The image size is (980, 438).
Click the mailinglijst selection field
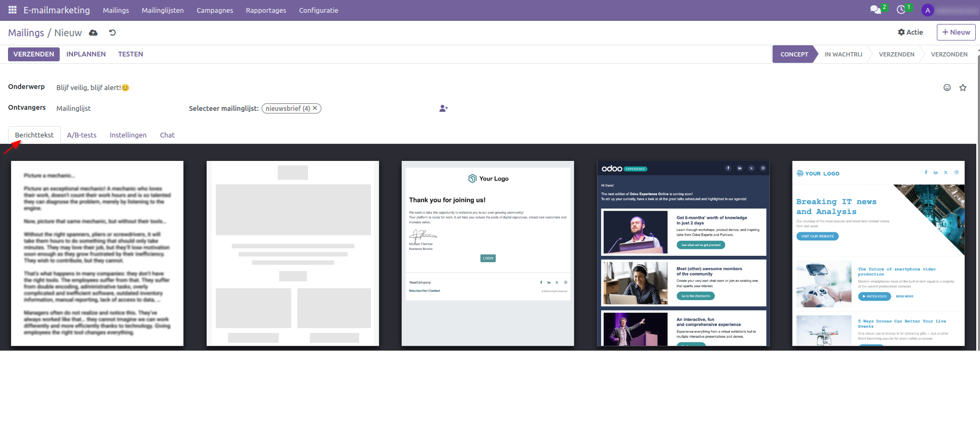click(346, 108)
